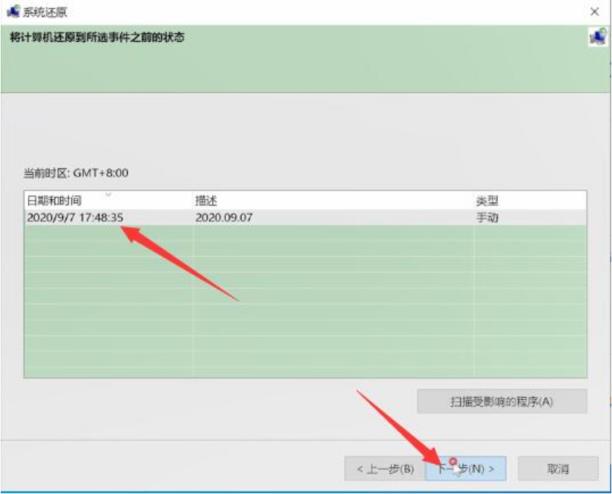Click the restore wizard icon in the green banner
This screenshot has height=494, width=612.
(598, 37)
